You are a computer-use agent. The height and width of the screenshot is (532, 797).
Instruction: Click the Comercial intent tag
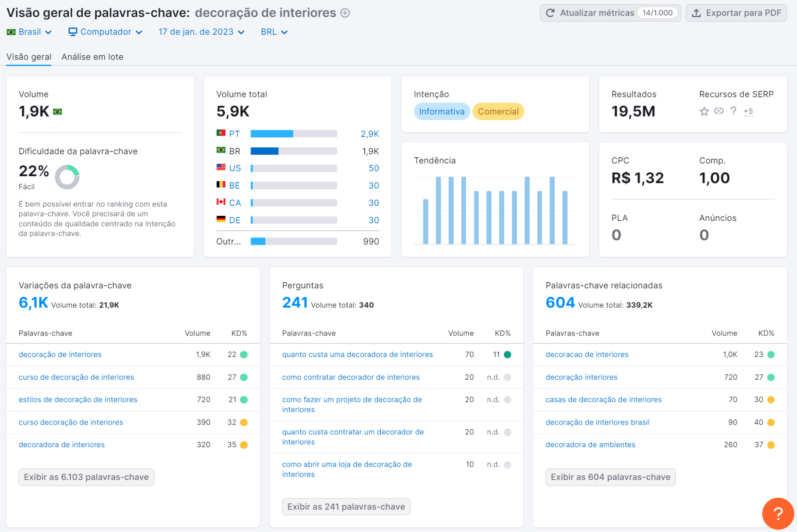(x=498, y=112)
